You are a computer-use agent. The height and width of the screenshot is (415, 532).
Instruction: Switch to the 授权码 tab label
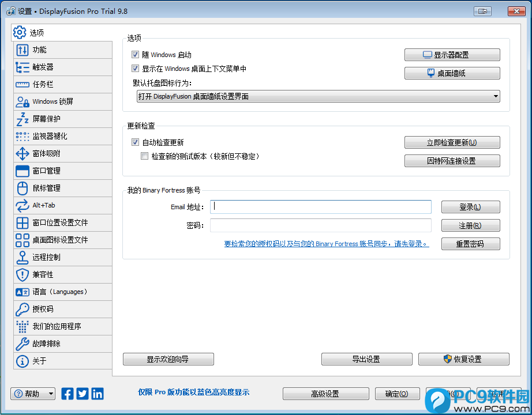point(43,309)
